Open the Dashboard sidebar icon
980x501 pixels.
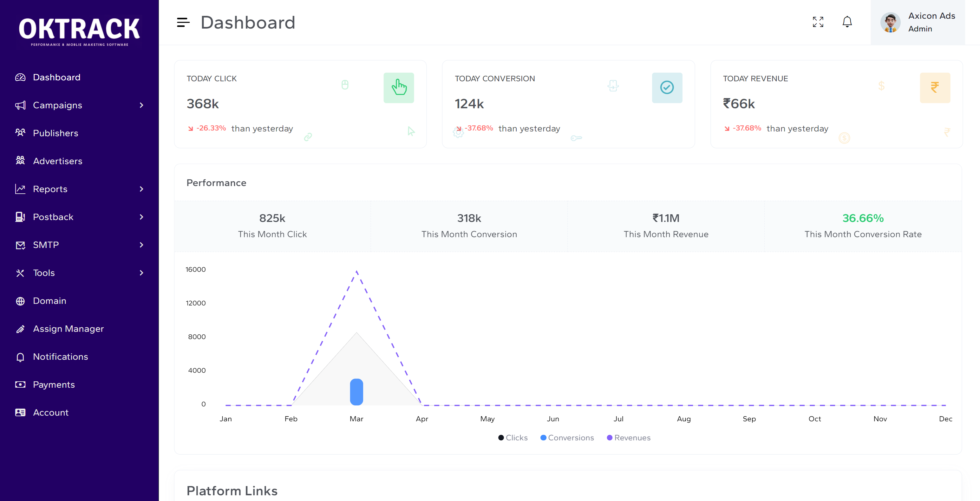[20, 77]
